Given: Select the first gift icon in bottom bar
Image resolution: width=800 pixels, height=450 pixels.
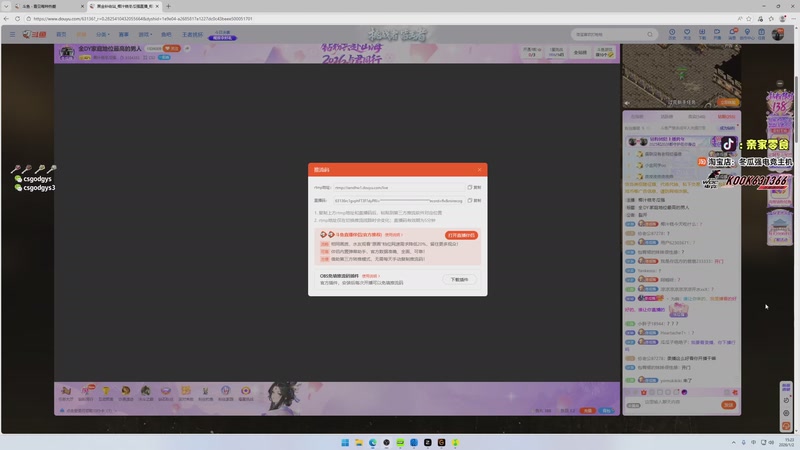Looking at the screenshot, I should (66, 392).
